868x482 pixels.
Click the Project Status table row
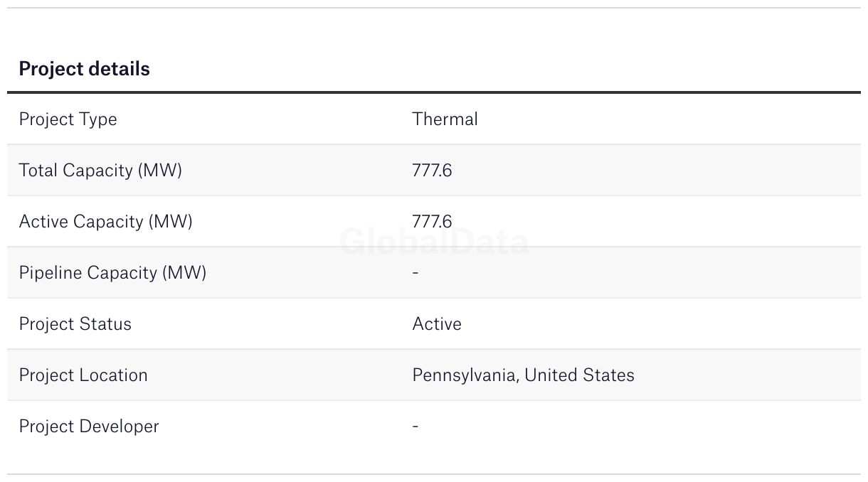[434, 323]
